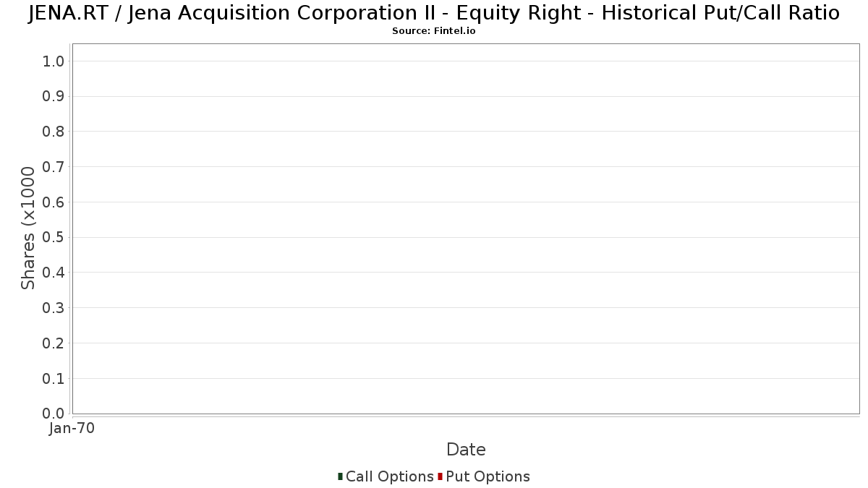Image resolution: width=868 pixels, height=488 pixels.
Task: Click the Source: Fintel.io credit text
Action: tap(433, 31)
